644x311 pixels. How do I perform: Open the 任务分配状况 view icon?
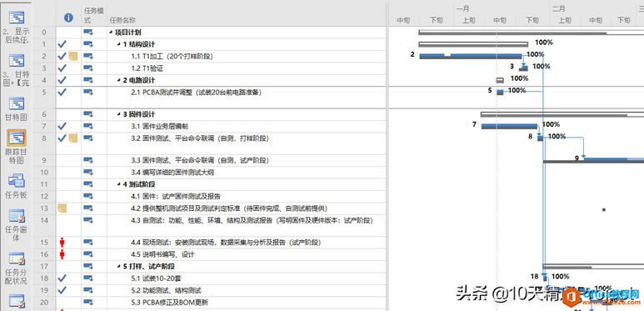tap(17, 258)
